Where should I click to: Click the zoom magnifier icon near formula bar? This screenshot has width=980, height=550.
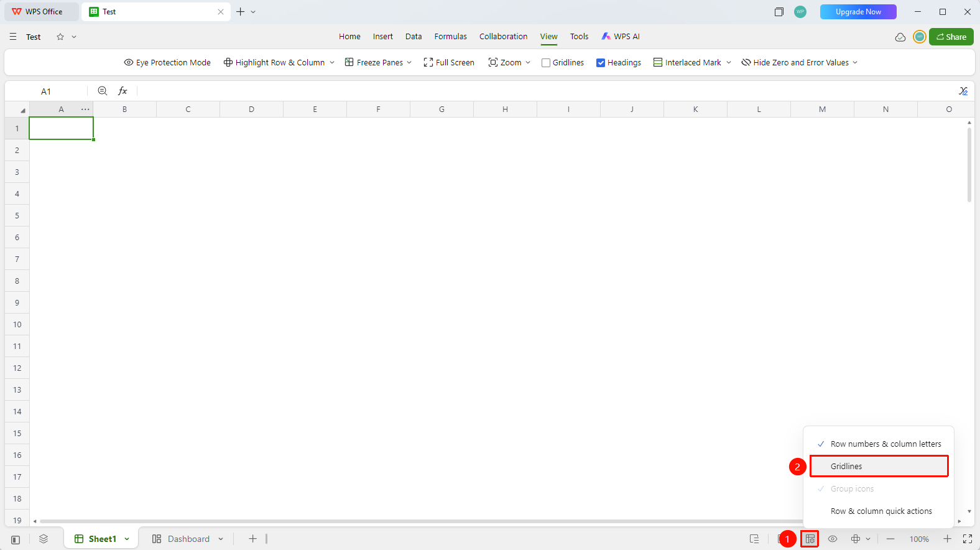pyautogui.click(x=103, y=91)
